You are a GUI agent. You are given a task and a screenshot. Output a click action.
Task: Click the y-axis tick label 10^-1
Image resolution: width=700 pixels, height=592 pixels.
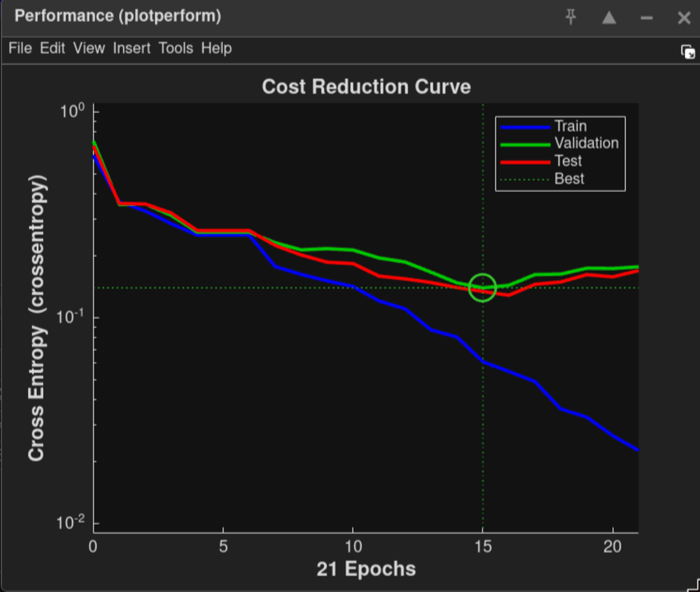(x=70, y=316)
